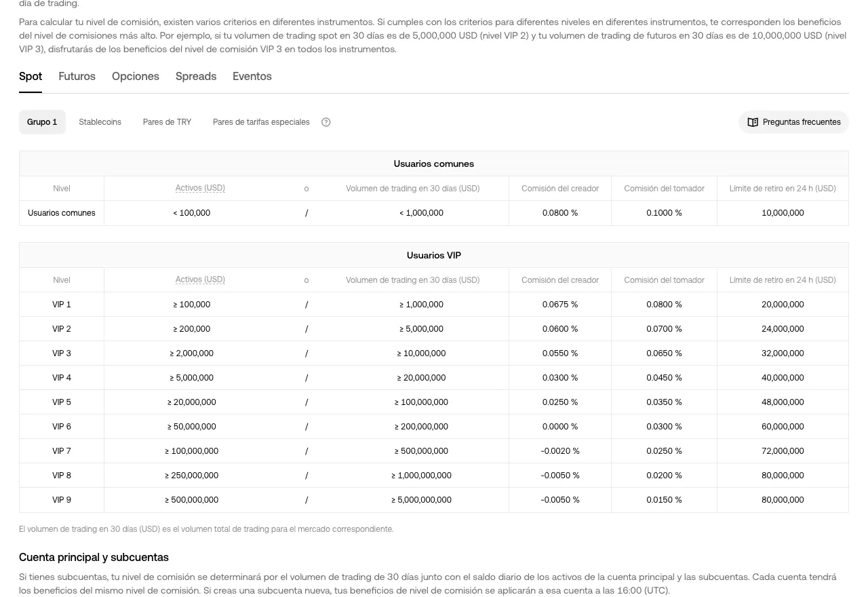Click the VIP 4 taker fee '0.0450 %'
868x597 pixels.
pyautogui.click(x=664, y=378)
